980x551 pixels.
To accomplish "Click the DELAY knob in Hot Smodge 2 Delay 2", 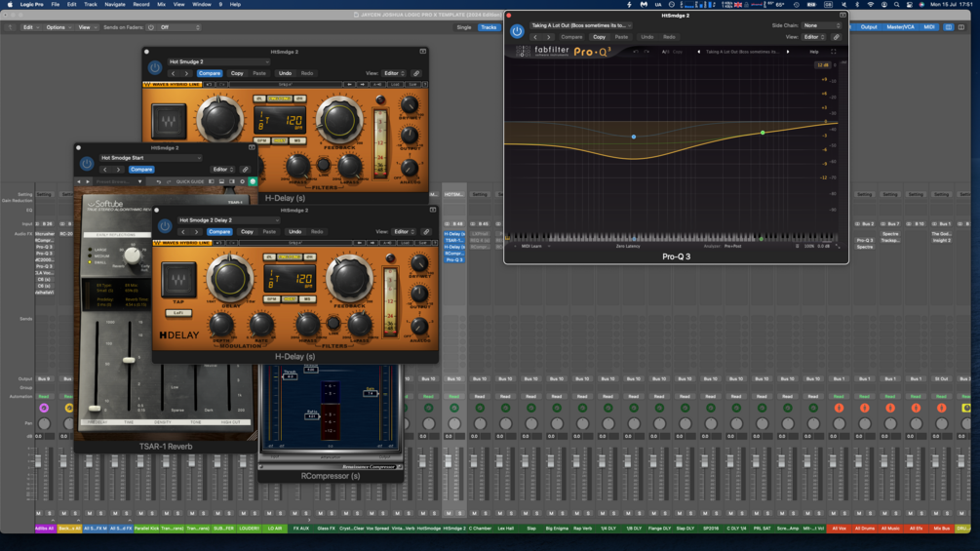I will pyautogui.click(x=230, y=279).
